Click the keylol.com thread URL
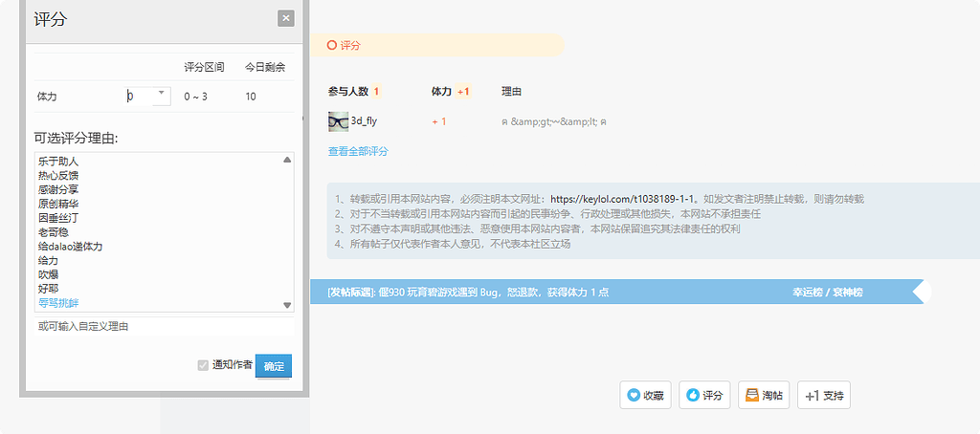This screenshot has height=434, width=980. 622,199
